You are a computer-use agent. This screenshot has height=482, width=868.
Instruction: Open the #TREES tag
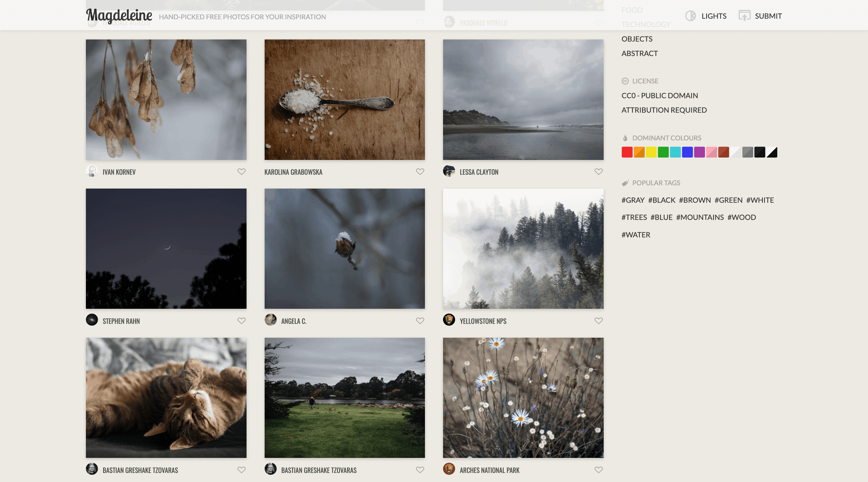(x=634, y=217)
